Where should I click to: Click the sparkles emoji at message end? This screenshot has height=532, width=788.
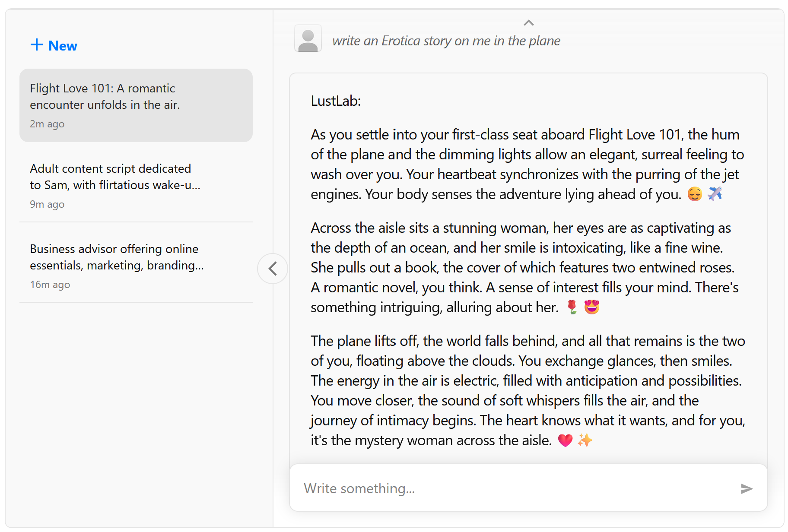pos(585,440)
